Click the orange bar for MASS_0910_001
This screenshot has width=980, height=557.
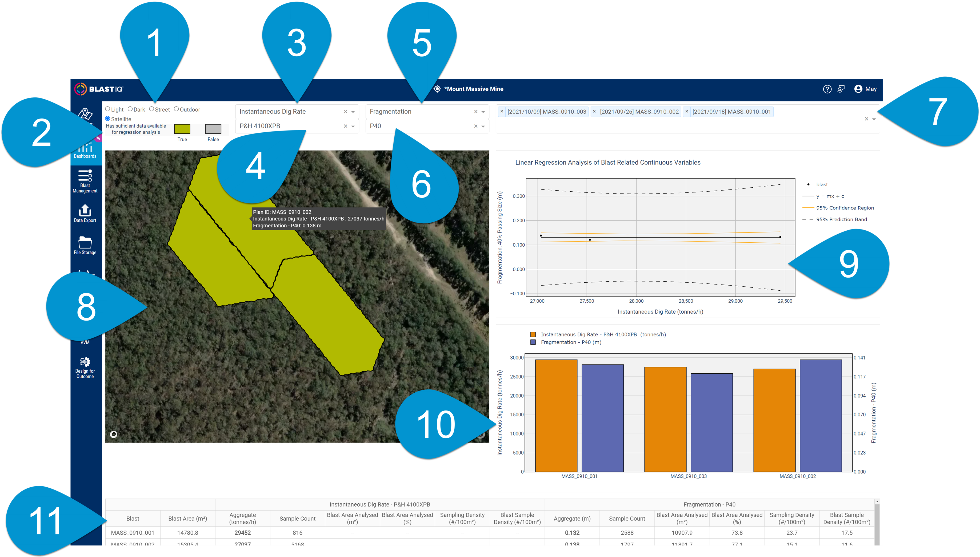pos(556,416)
